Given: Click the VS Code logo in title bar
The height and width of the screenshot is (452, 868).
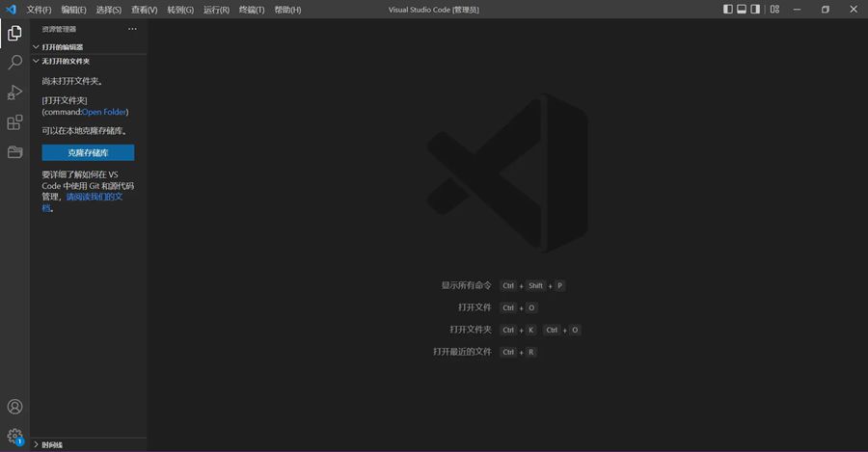Looking at the screenshot, I should [12, 10].
